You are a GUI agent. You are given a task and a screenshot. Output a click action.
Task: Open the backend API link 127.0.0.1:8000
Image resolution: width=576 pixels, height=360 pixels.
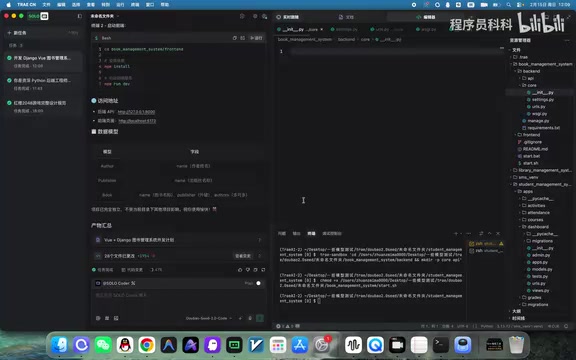pyautogui.click(x=136, y=112)
